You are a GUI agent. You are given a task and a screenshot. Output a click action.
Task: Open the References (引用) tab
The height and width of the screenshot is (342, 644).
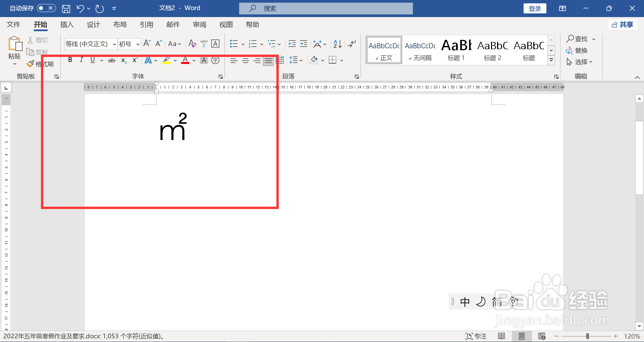[x=146, y=24]
